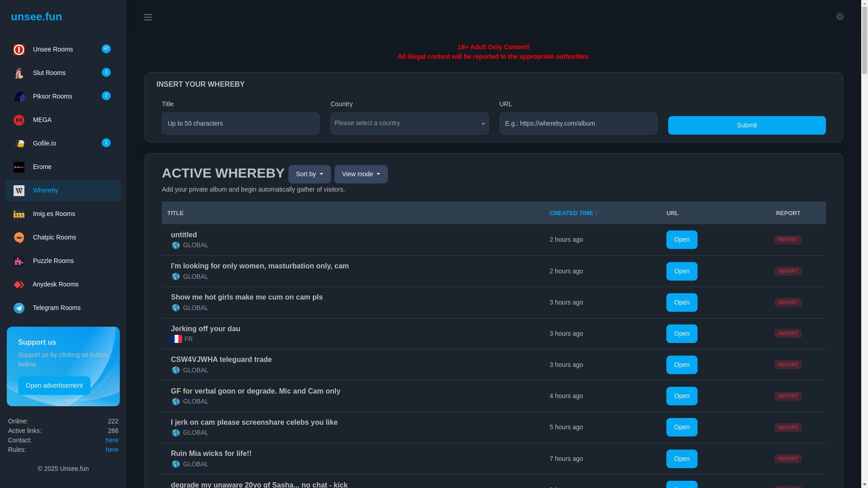Open the listing created 4 hours ago
Screen dimensions: 868x488
(681, 396)
